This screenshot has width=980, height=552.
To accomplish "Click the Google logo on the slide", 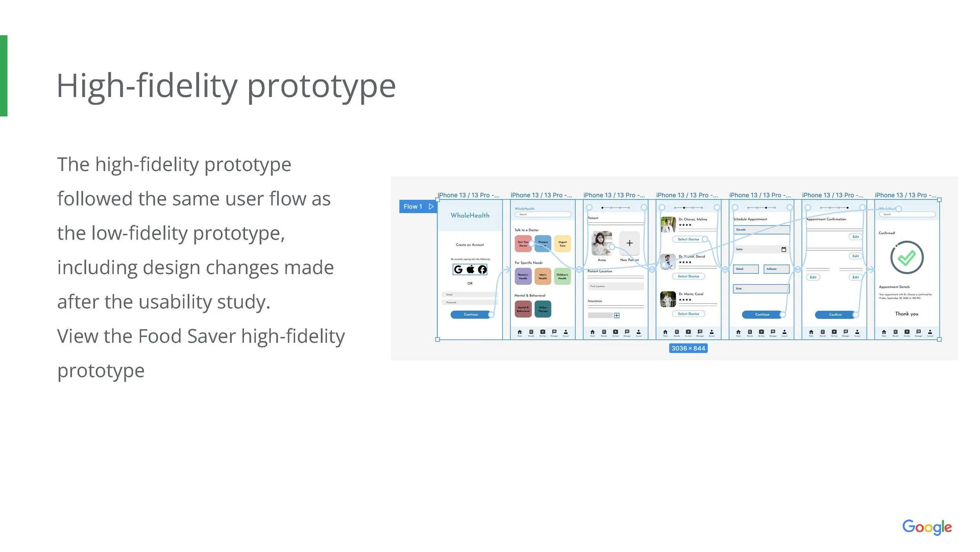I will coord(927,527).
